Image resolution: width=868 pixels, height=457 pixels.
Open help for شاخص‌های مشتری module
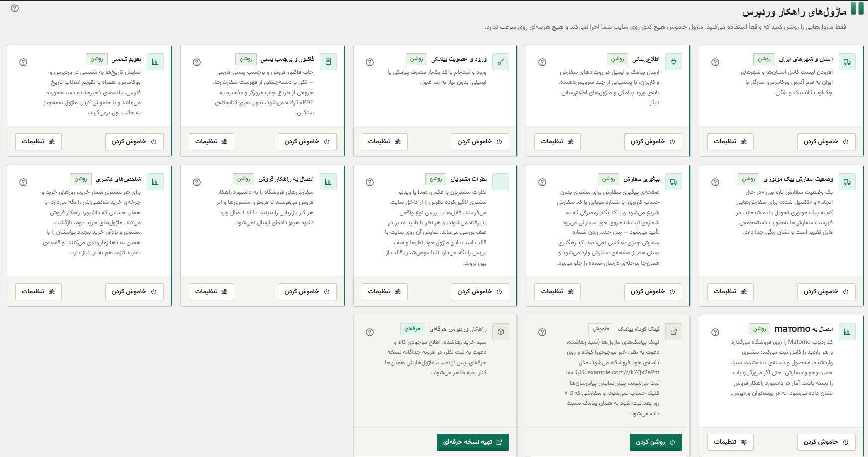coord(23,182)
